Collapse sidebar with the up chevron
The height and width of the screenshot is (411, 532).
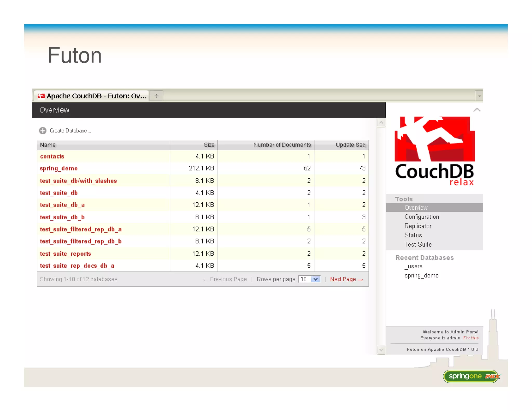click(x=477, y=110)
